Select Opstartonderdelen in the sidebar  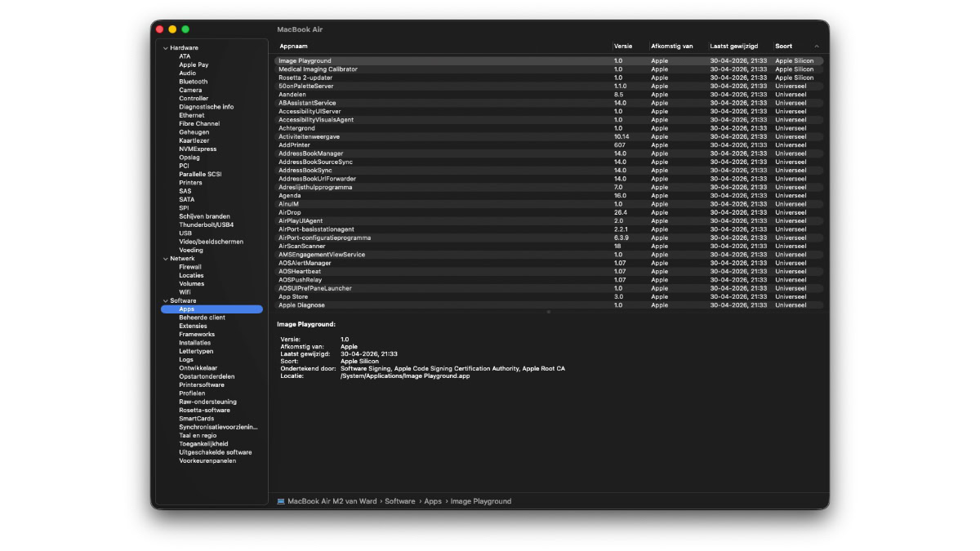pyautogui.click(x=207, y=376)
